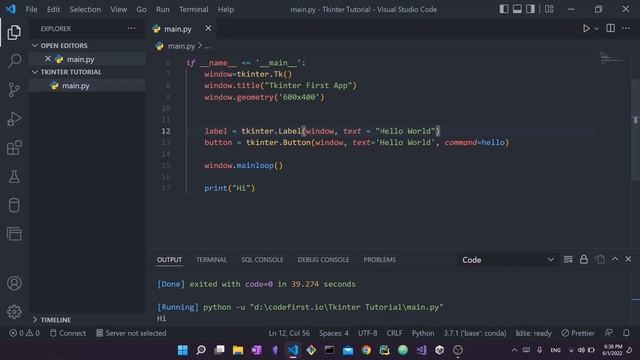Viewport: 640px width, 360px height.
Task: Open output log in editor
Action: click(600, 260)
